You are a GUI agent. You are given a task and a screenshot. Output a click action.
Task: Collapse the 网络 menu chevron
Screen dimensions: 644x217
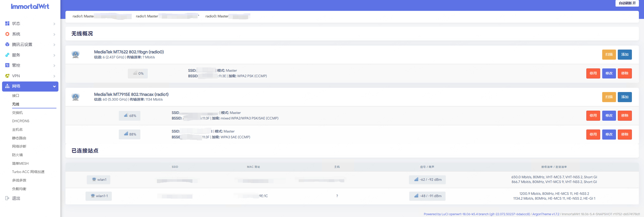pyautogui.click(x=54, y=86)
